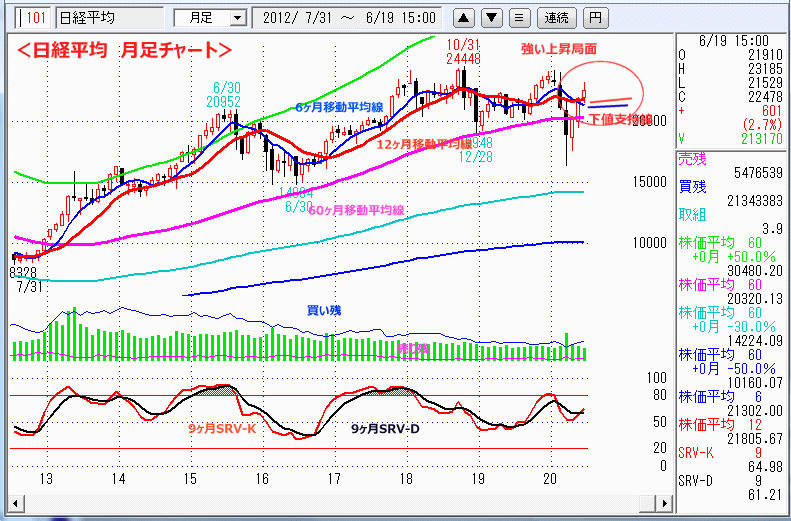Open the ≡ list menu button
791x521 pixels.
click(x=517, y=18)
